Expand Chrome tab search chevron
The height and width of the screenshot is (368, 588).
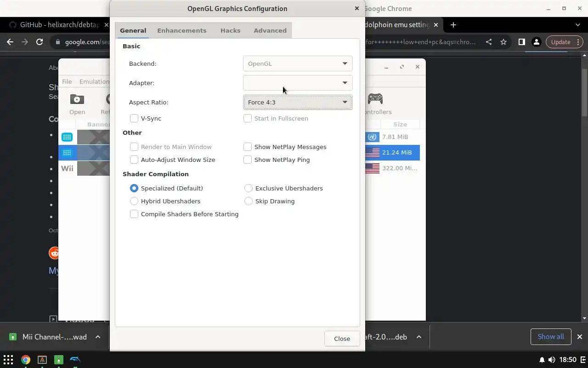(578, 25)
